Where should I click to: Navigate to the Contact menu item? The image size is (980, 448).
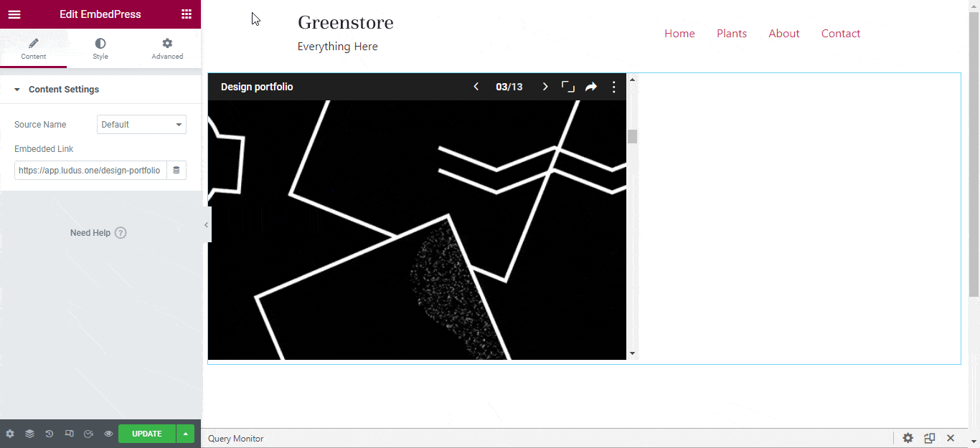[841, 34]
